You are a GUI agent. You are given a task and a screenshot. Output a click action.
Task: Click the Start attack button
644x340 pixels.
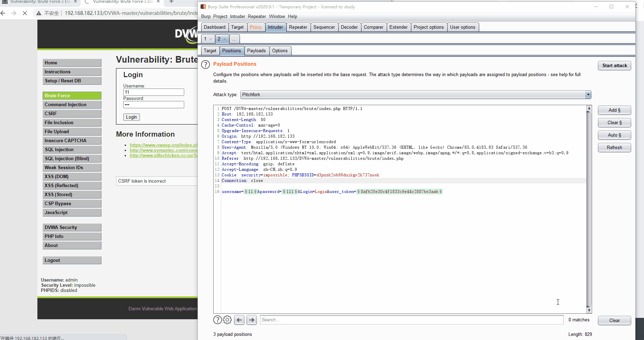tap(615, 66)
